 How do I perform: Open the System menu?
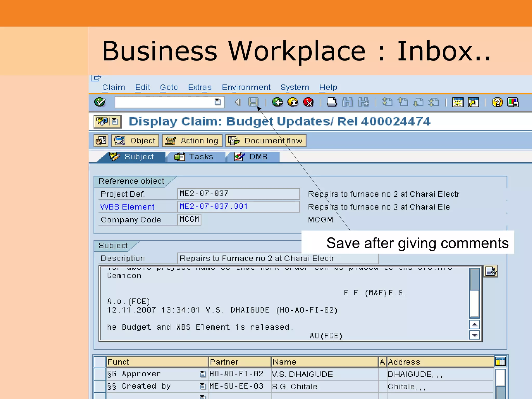pos(295,87)
